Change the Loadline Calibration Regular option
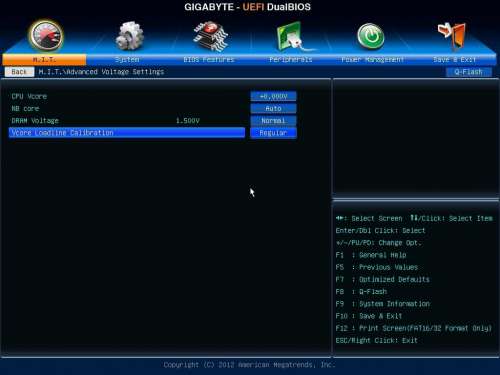500x375 pixels. tap(273, 133)
